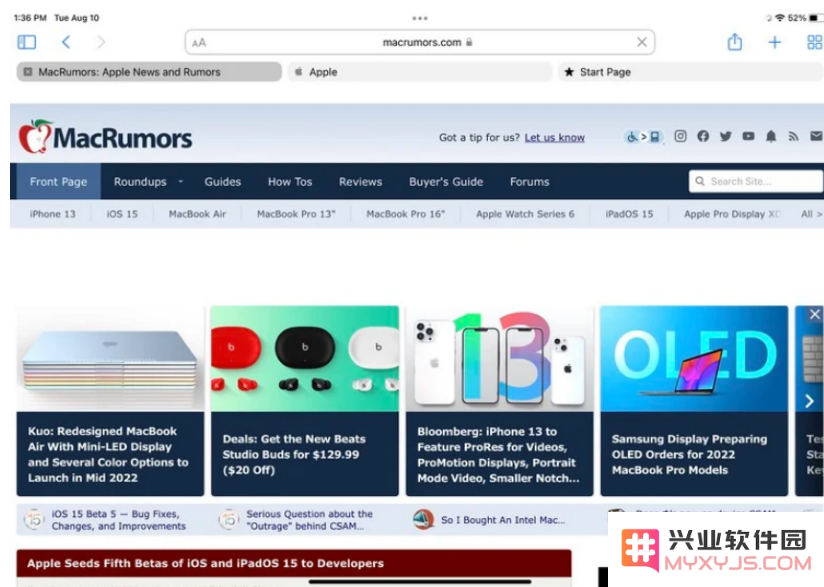Open MacRumors Twitter icon
The width and height of the screenshot is (824, 587).
[x=726, y=137]
